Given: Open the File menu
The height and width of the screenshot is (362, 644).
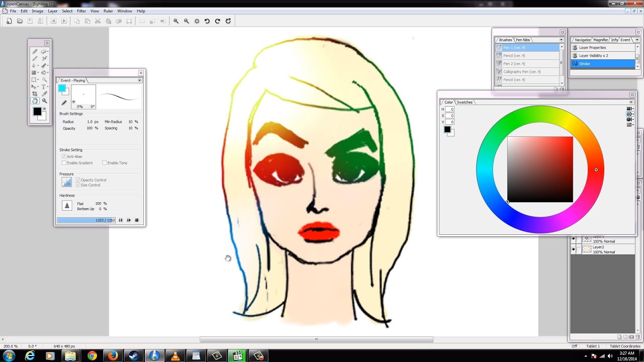Looking at the screenshot, I should pyautogui.click(x=13, y=11).
